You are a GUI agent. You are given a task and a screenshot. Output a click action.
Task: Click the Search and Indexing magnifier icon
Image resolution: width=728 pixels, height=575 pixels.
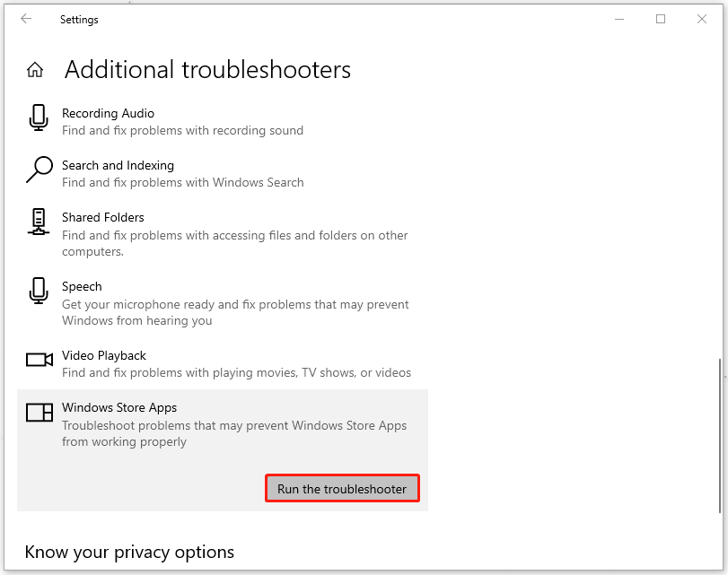[38, 170]
